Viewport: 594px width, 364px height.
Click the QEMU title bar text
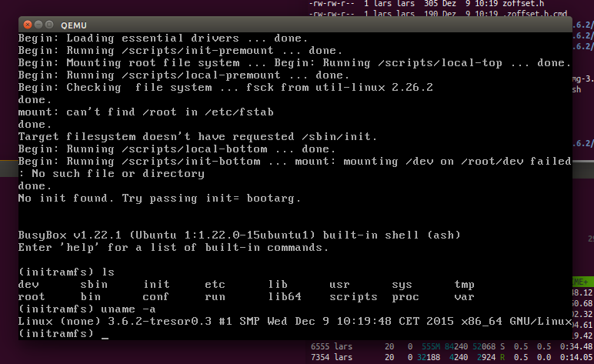[72, 25]
